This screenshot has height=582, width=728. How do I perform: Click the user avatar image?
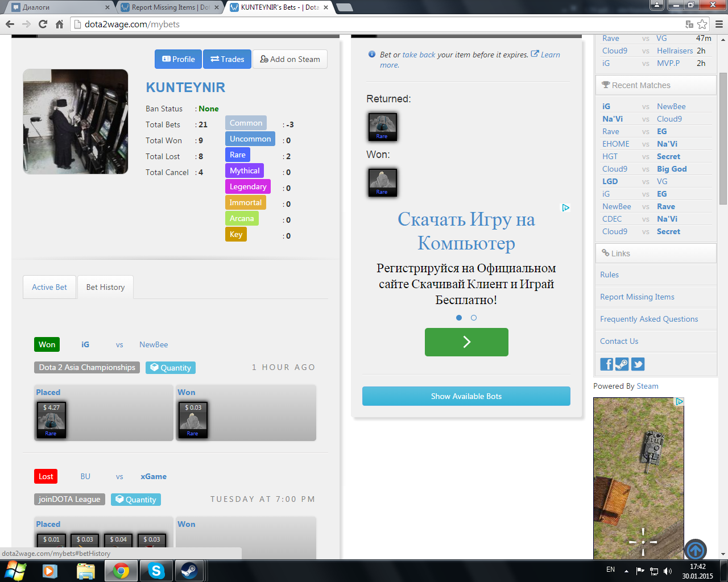pyautogui.click(x=76, y=122)
